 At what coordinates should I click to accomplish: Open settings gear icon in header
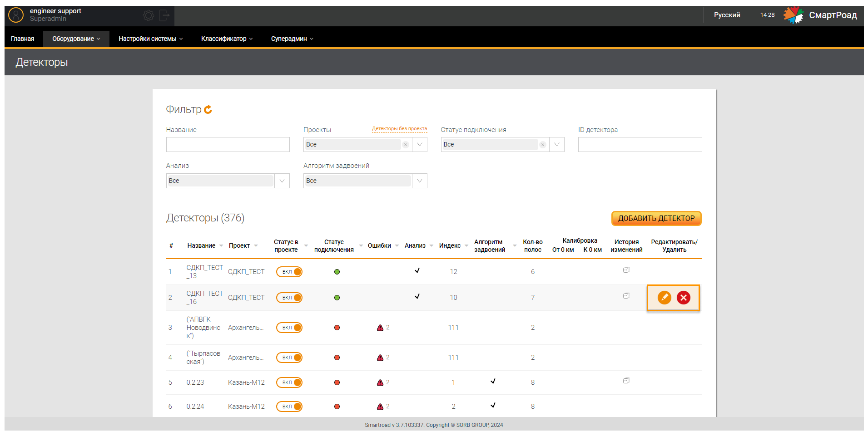(x=149, y=16)
